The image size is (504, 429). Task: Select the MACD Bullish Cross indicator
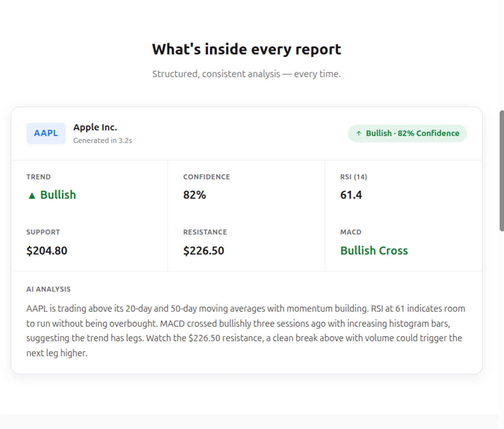(x=374, y=250)
